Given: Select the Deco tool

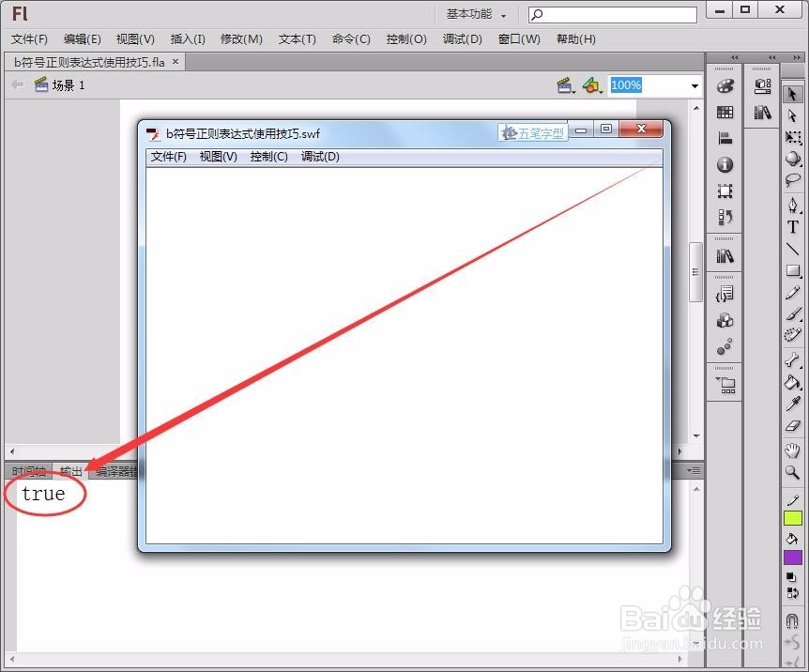Looking at the screenshot, I should click(x=792, y=335).
